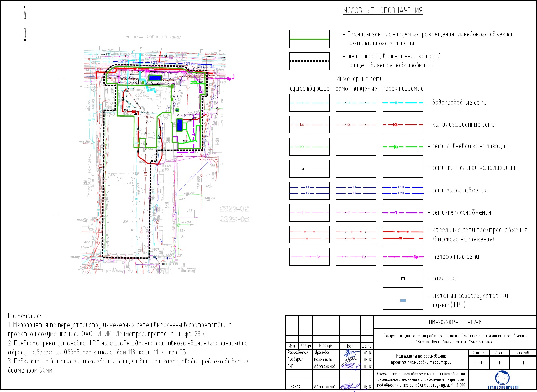537x392 pixels.
Task: Click the projected telephone network line sample
Action: [403, 257]
